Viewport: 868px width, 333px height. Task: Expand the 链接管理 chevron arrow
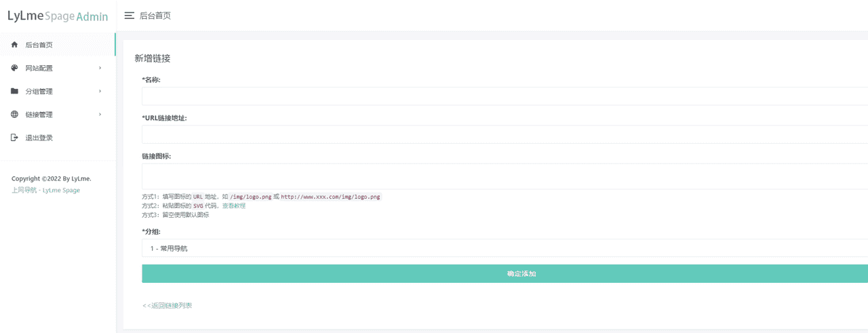pyautogui.click(x=100, y=115)
